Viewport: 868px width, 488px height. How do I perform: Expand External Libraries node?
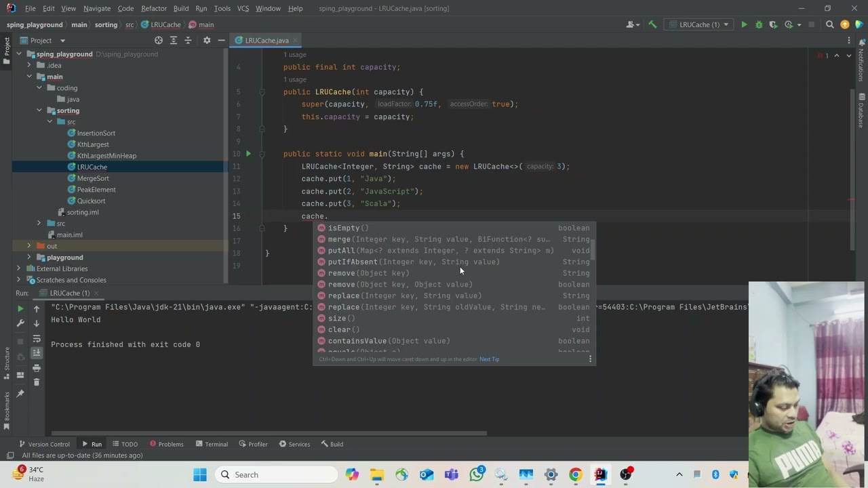(x=19, y=268)
